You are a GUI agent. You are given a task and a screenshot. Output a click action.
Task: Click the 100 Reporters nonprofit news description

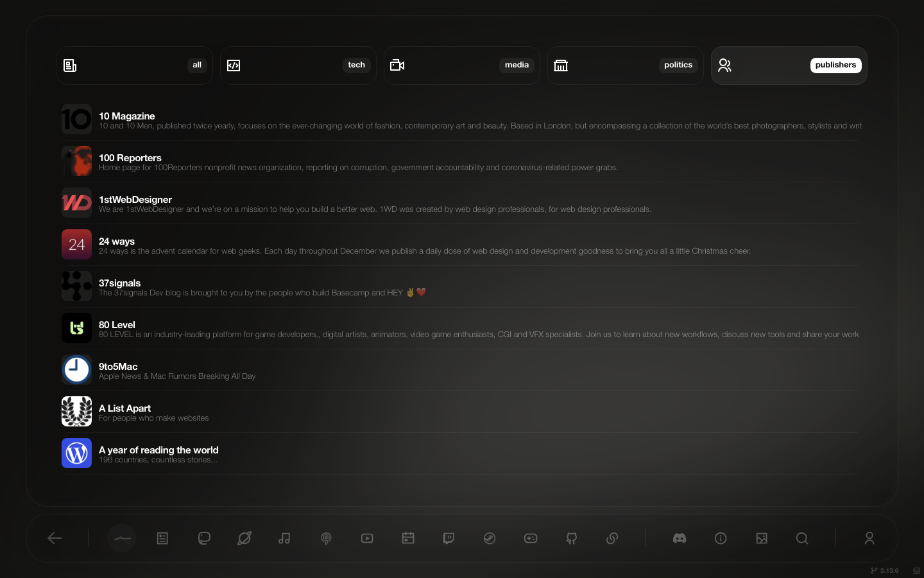[x=358, y=168]
